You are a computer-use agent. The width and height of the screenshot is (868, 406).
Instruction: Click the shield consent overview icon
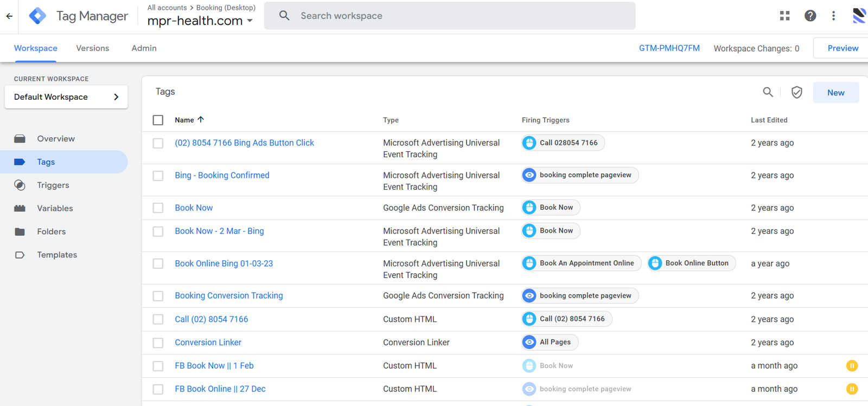point(796,93)
